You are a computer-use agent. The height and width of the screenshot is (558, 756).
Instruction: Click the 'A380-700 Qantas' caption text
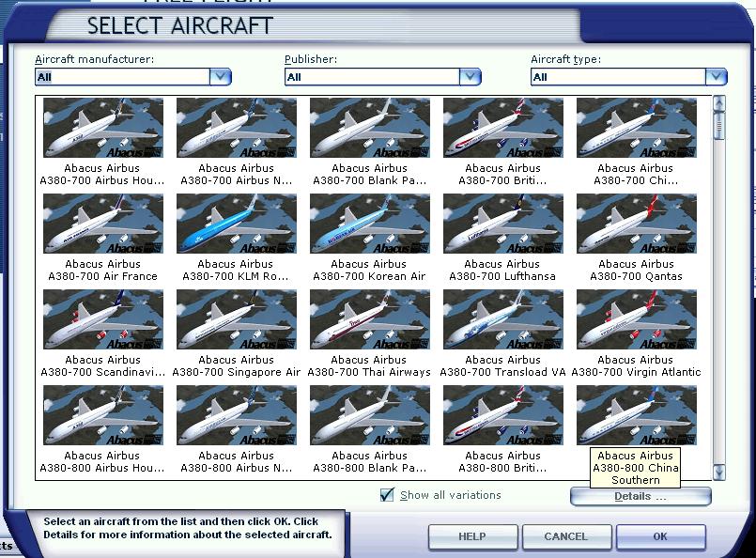636,276
